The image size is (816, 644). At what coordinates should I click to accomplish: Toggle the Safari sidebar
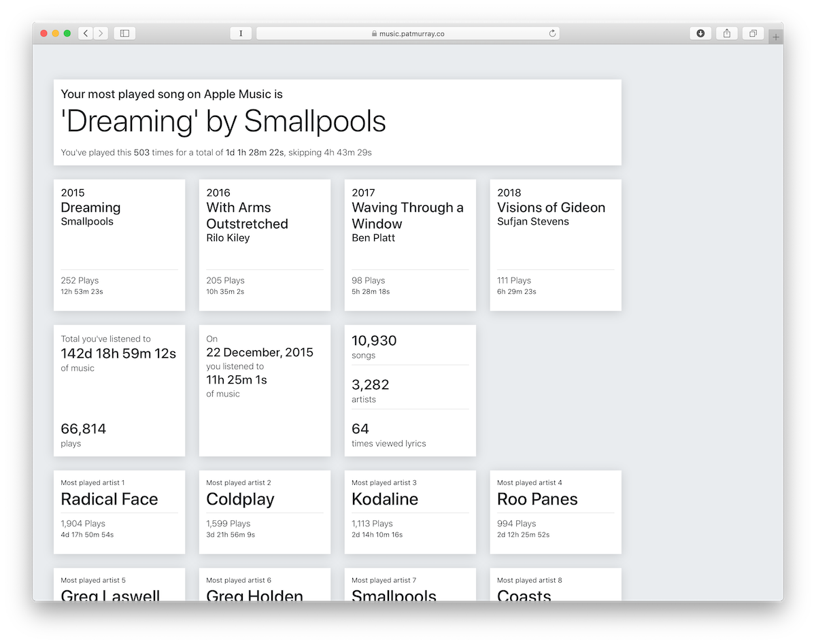[124, 32]
